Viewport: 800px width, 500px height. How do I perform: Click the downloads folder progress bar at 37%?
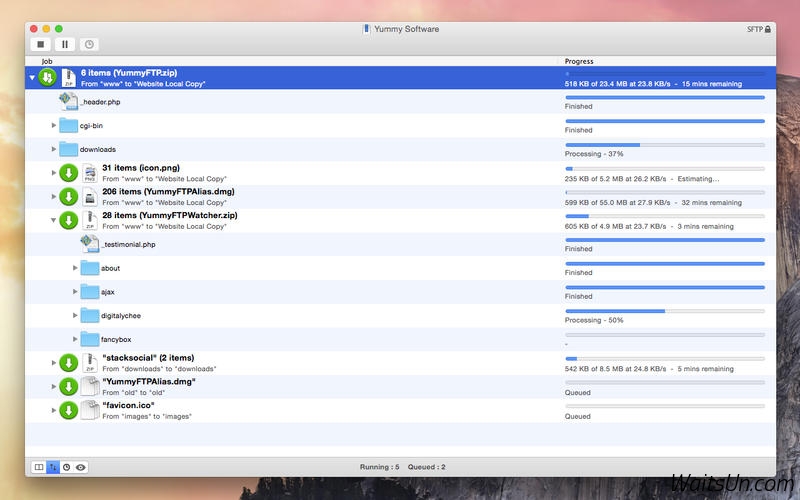[x=664, y=145]
